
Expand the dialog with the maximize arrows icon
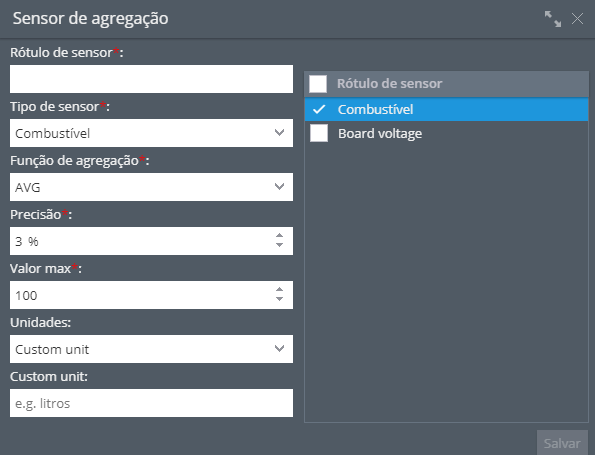click(x=552, y=19)
